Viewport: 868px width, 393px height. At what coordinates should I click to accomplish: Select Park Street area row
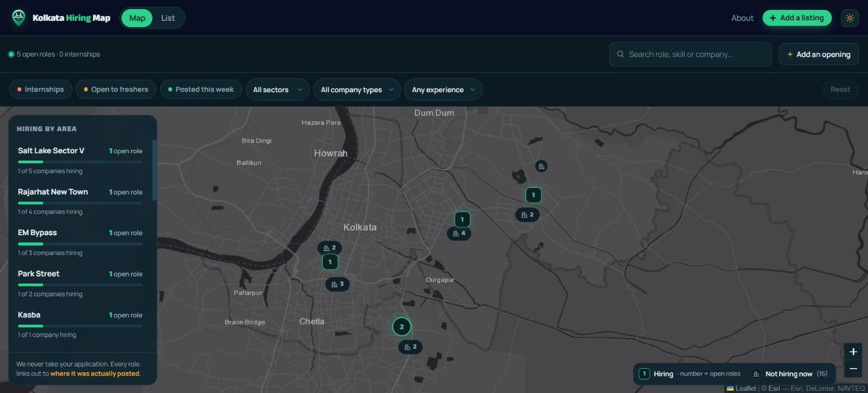[x=80, y=283]
